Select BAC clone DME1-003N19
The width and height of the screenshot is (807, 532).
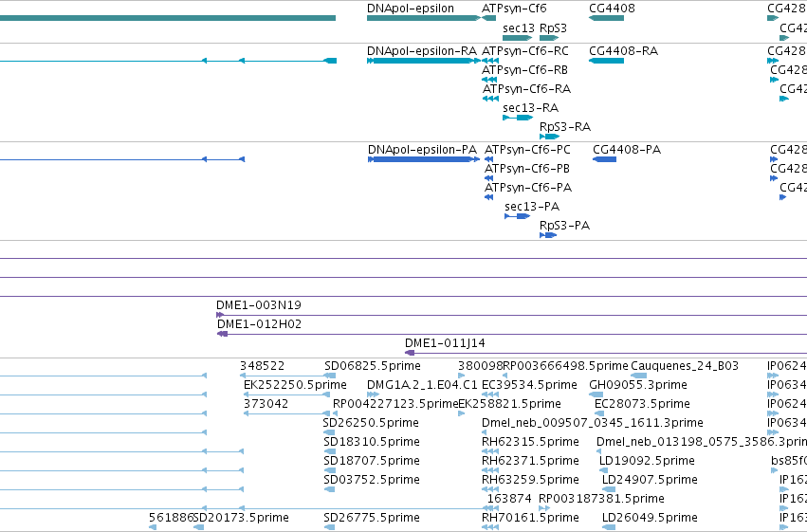(258, 305)
